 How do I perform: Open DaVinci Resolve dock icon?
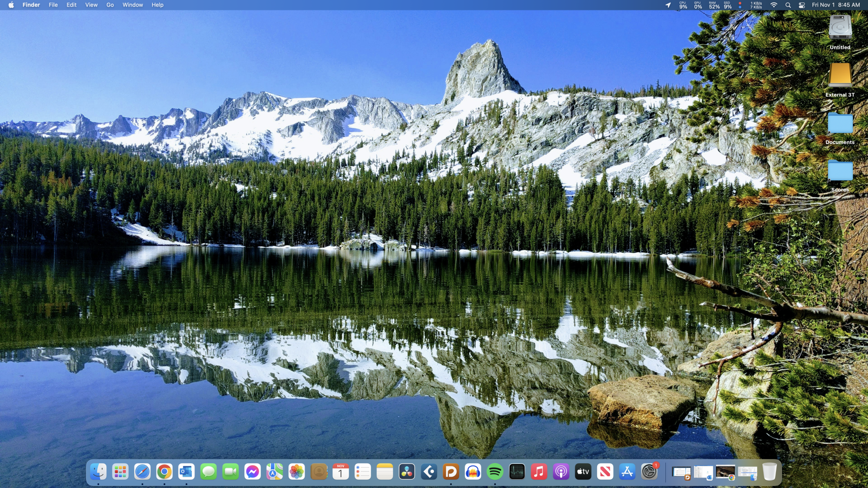click(x=407, y=472)
